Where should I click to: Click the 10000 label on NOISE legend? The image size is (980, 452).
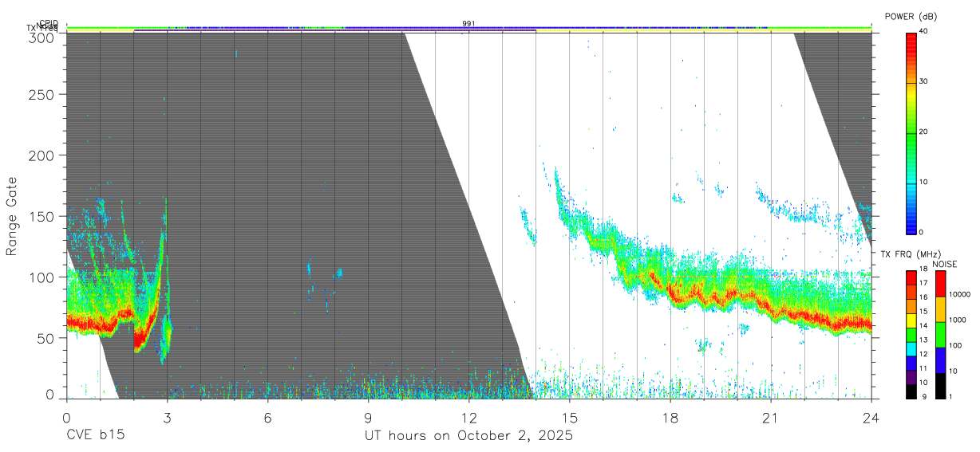coord(961,294)
